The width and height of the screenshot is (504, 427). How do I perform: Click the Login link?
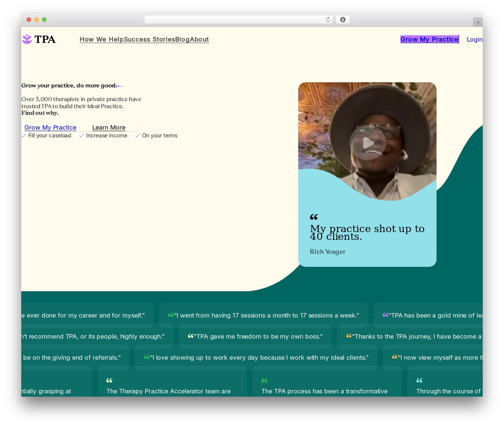click(x=474, y=39)
